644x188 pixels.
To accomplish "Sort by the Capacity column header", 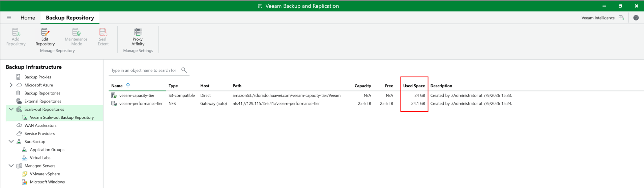I will point(363,86).
